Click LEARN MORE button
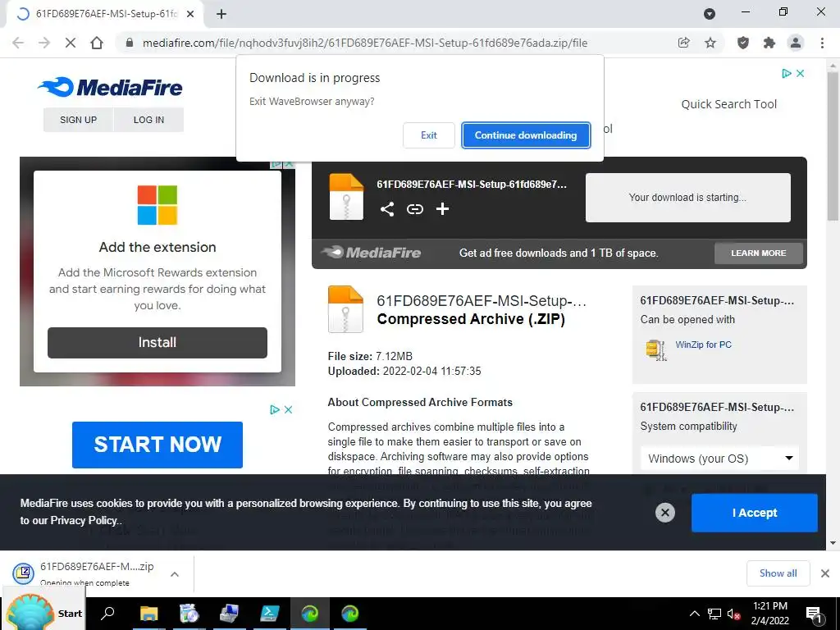This screenshot has width=840, height=630. tap(759, 253)
